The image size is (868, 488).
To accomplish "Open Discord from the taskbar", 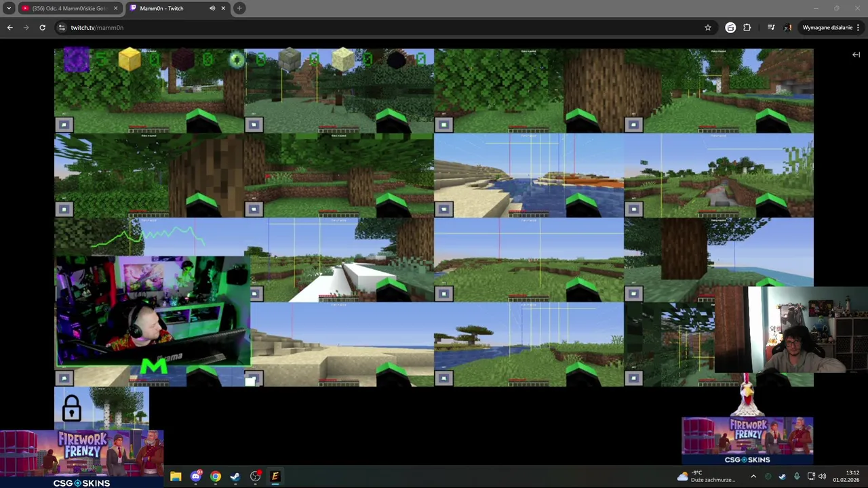I will tap(196, 476).
